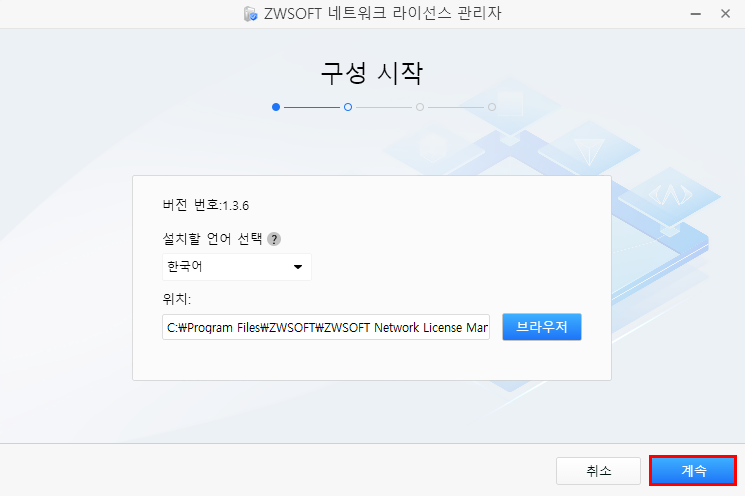Click the version number text 1.3.6

click(236, 206)
